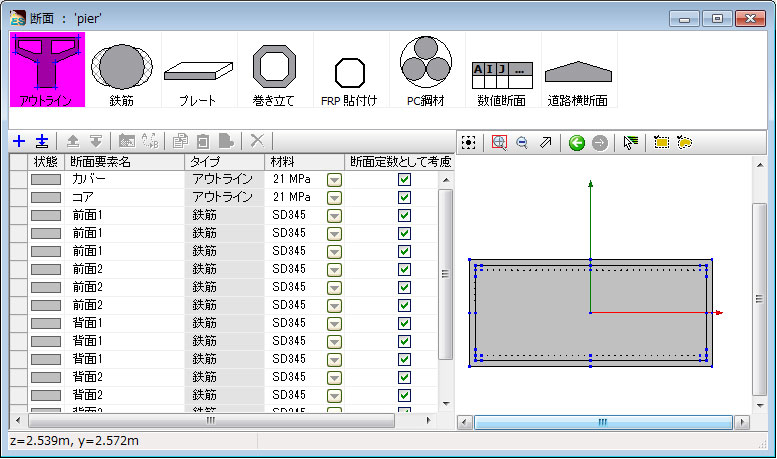Click the 断面要素名 column header
777x459 pixels.
pos(122,162)
